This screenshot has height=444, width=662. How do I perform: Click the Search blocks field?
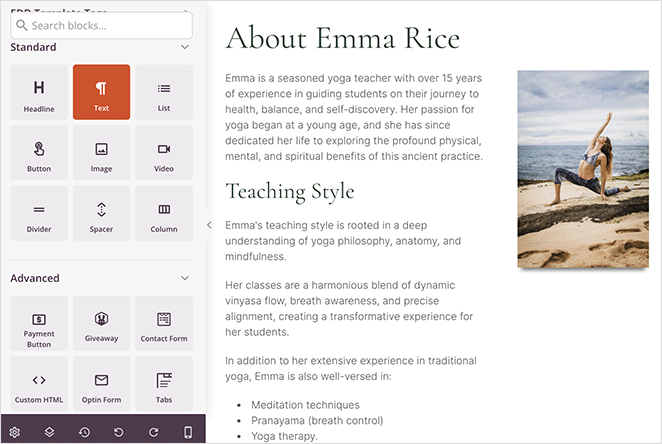[101, 25]
